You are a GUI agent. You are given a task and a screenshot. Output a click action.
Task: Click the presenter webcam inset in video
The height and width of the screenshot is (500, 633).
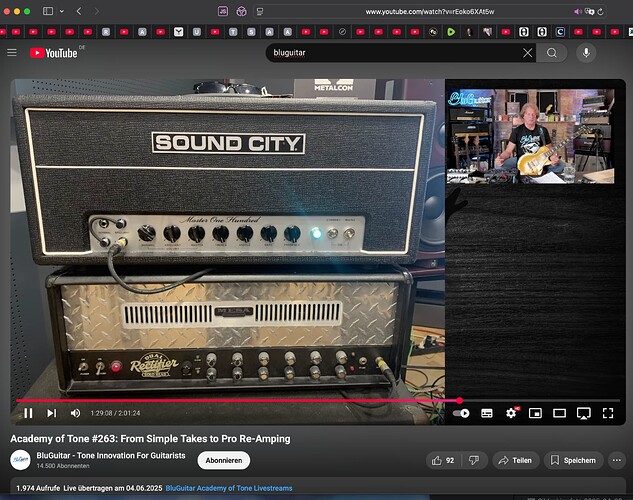pos(530,136)
